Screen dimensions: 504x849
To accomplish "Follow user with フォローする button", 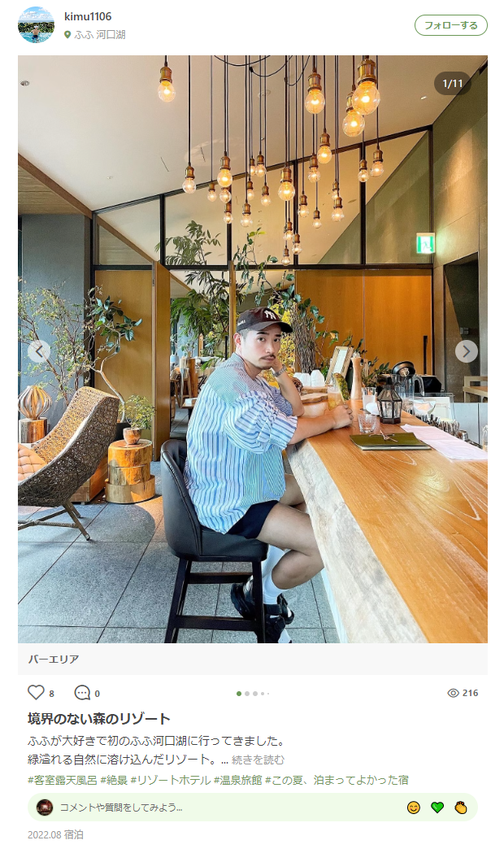I will coord(451,25).
